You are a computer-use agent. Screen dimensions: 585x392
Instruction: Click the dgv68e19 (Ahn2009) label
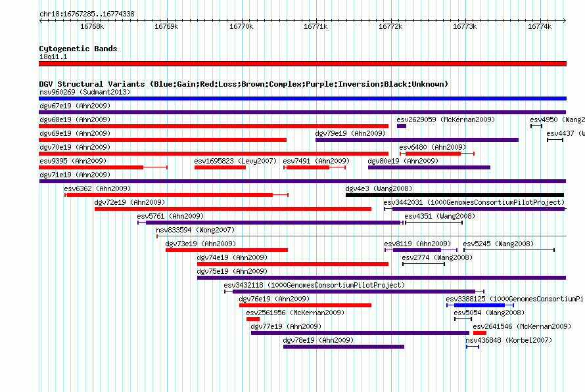point(75,120)
